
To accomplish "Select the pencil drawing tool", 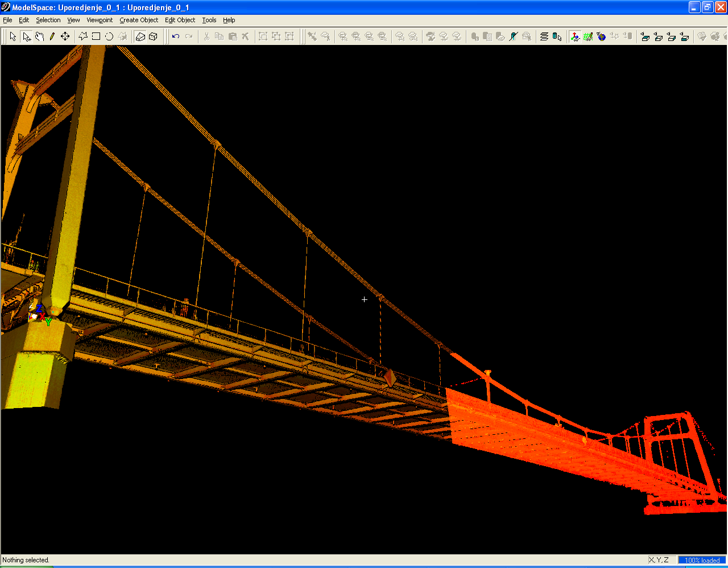I will [x=52, y=36].
